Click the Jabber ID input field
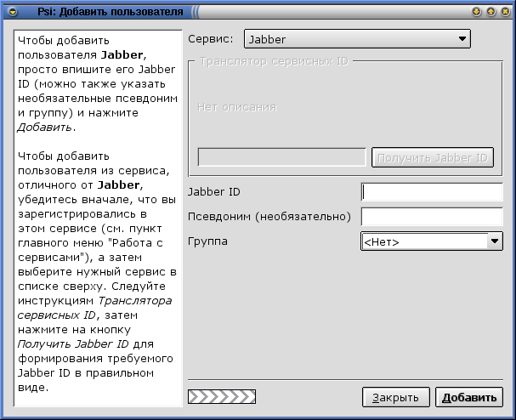Image resolution: width=516 pixels, height=420 pixels. [x=432, y=192]
